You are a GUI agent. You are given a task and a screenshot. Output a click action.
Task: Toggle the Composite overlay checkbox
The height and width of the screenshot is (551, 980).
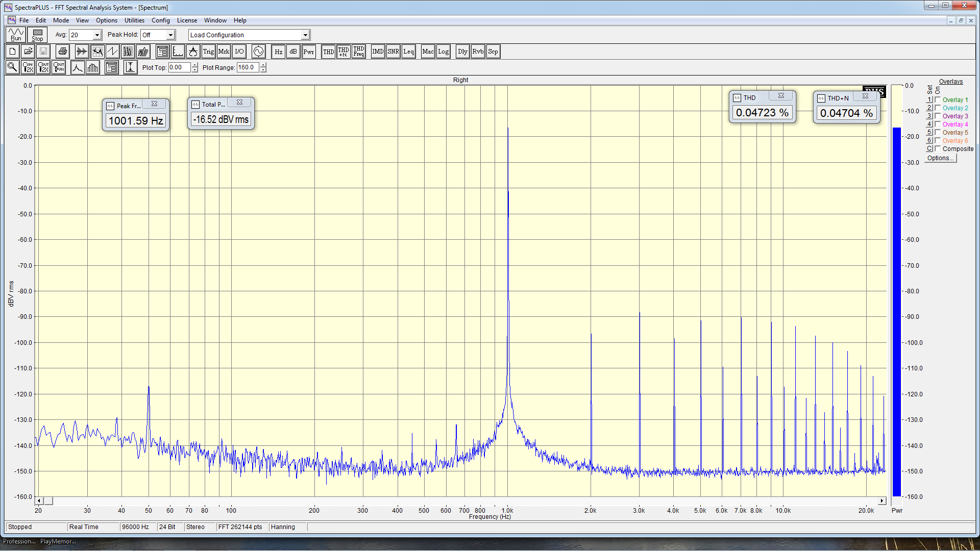[x=938, y=149]
